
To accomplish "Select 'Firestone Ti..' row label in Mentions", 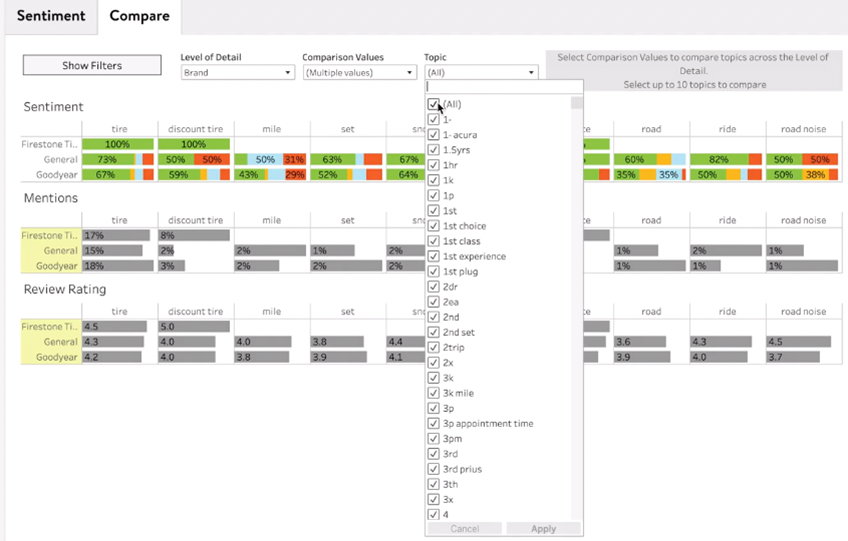I will coord(50,235).
